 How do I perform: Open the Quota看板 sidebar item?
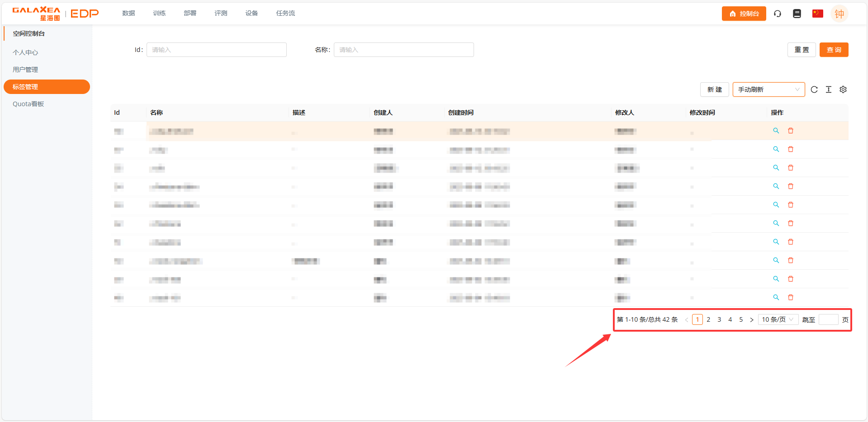pyautogui.click(x=28, y=104)
